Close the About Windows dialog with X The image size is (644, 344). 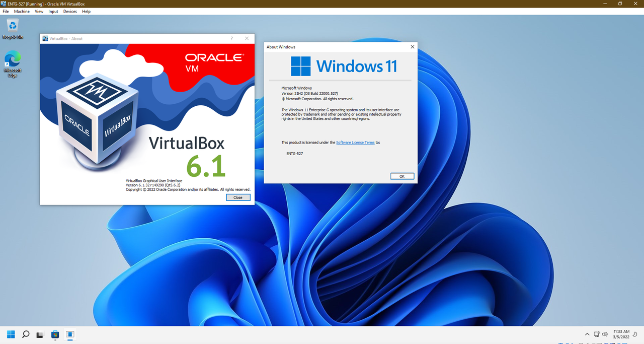click(413, 47)
